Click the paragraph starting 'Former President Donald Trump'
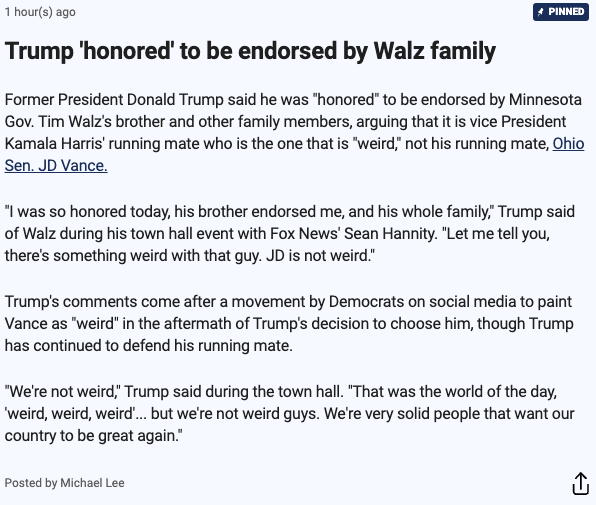The height and width of the screenshot is (505, 596). click(x=294, y=133)
